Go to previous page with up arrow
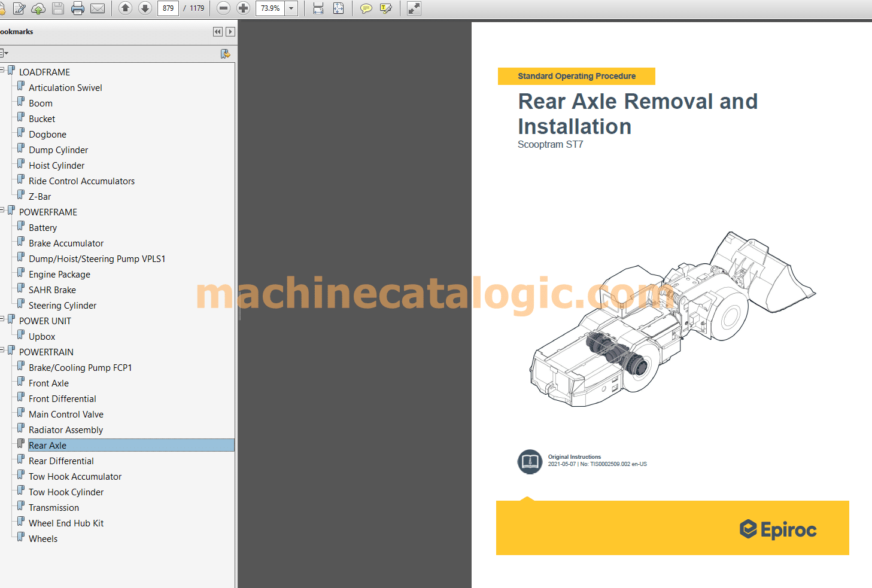Image resolution: width=872 pixels, height=588 pixels. pyautogui.click(x=125, y=8)
